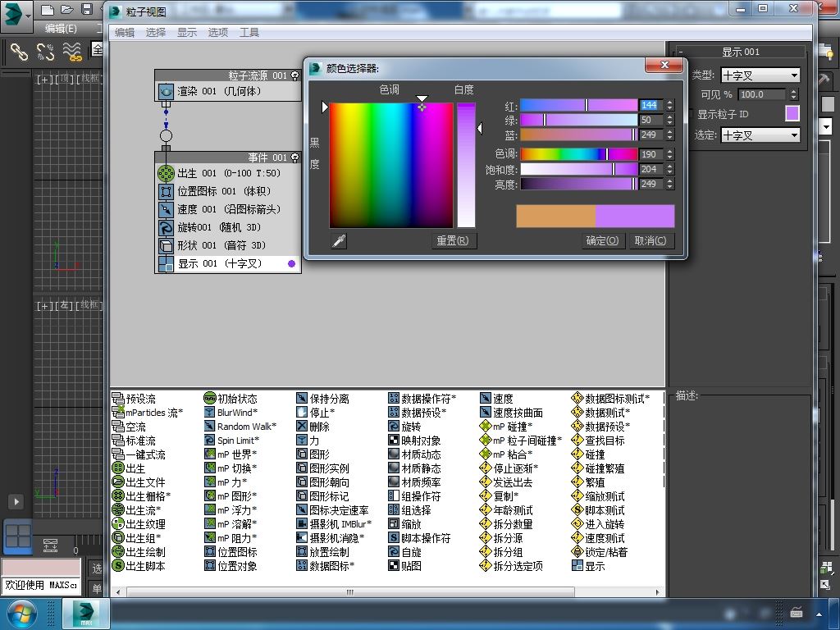Select mParticles 流 in the depot
840x630 pixels.
148,413
